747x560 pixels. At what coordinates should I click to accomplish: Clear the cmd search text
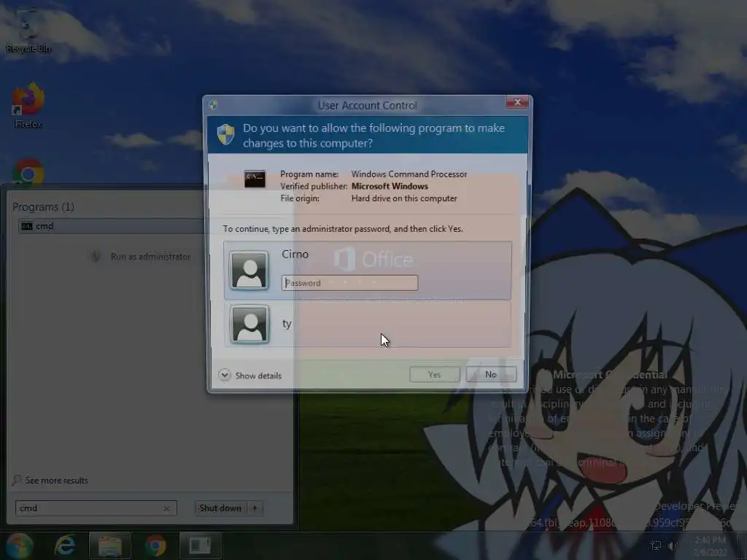[166, 508]
